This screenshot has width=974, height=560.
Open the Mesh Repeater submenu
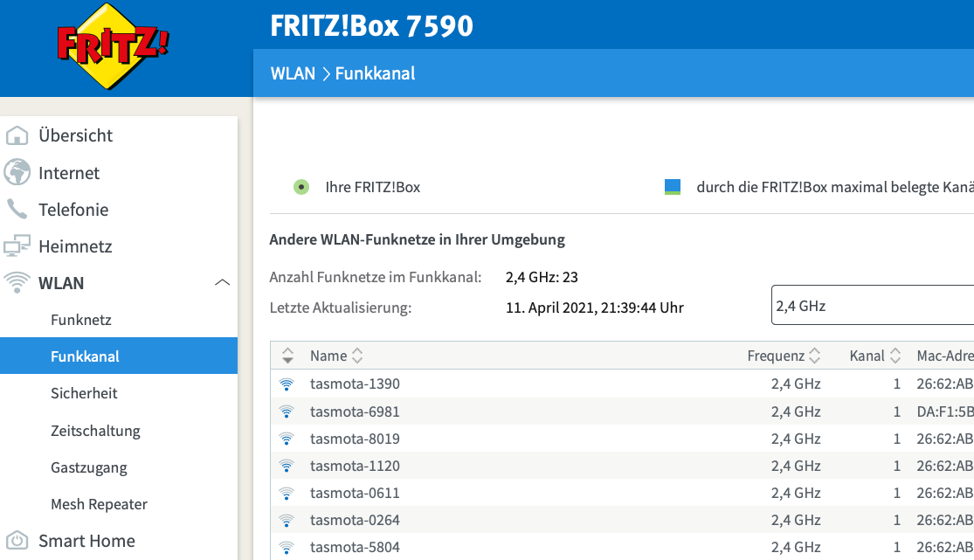100,504
